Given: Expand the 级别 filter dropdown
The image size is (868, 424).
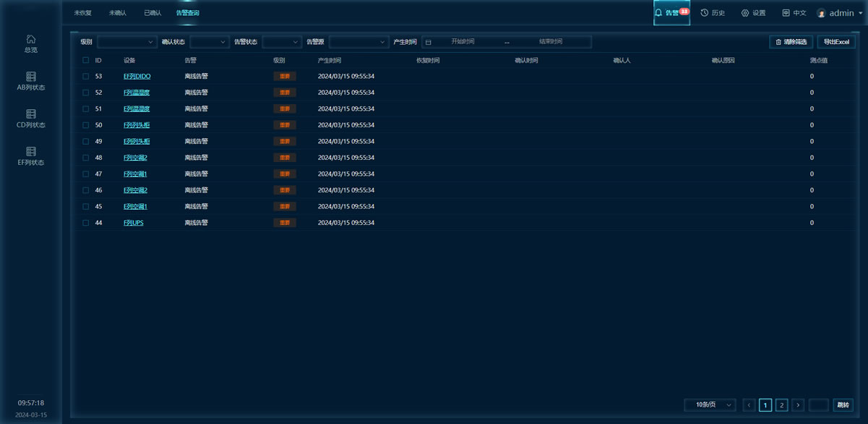Looking at the screenshot, I should tap(127, 42).
